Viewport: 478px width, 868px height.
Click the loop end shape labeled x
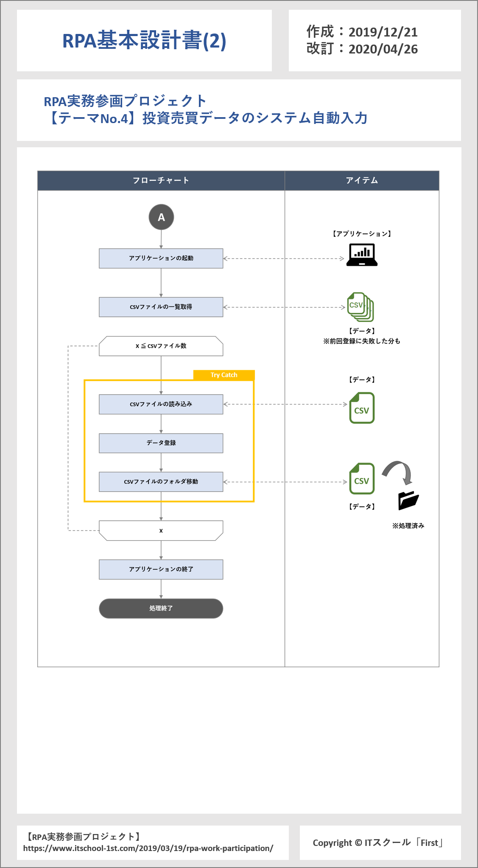161,531
